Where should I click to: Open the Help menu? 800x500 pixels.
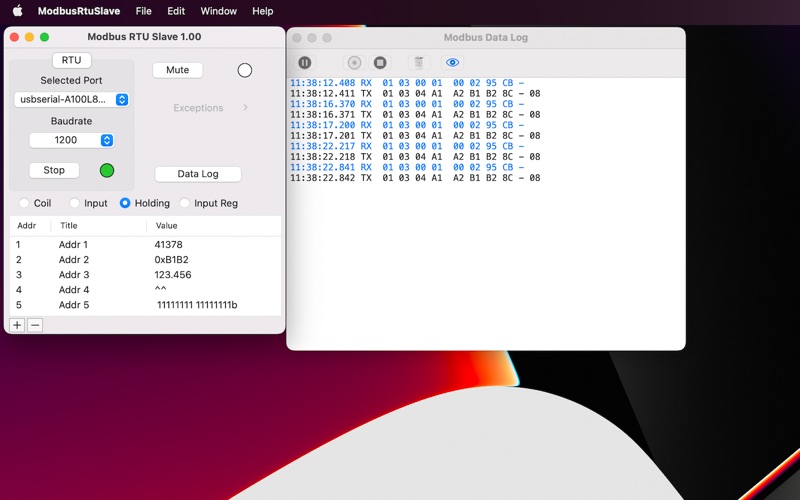click(263, 11)
